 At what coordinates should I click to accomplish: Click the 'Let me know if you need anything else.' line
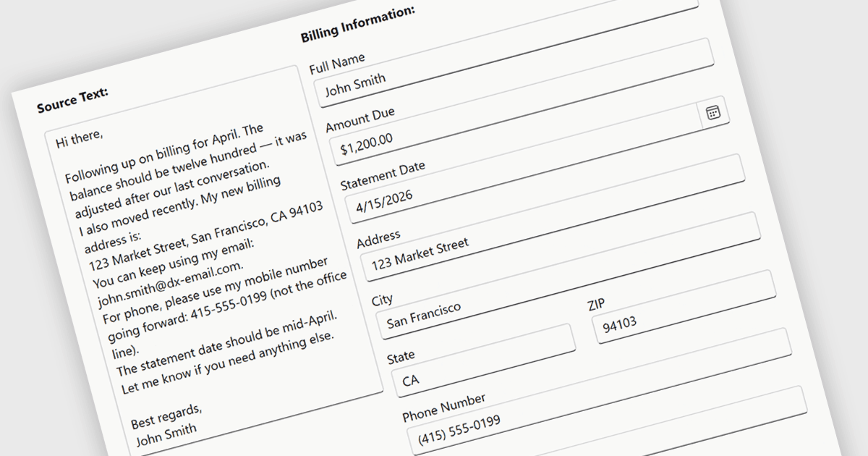coord(228,361)
